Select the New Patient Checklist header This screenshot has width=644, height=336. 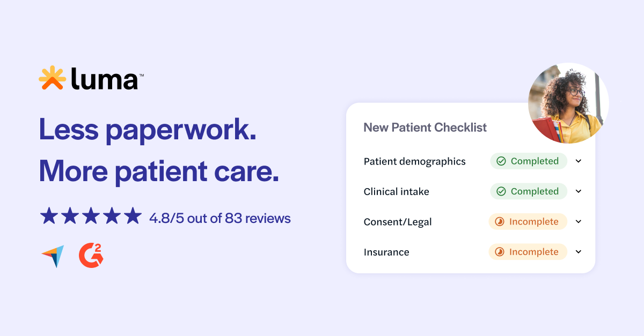tap(425, 128)
